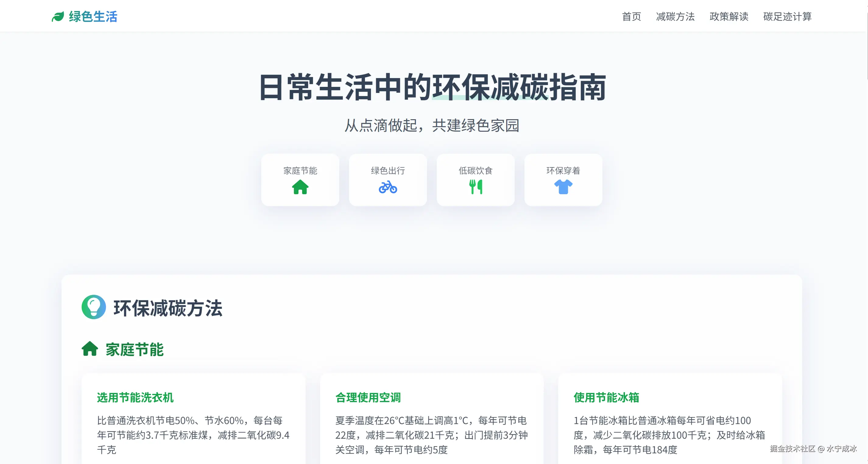Click the blue bicycle icon
The height and width of the screenshot is (464, 868).
(x=388, y=187)
